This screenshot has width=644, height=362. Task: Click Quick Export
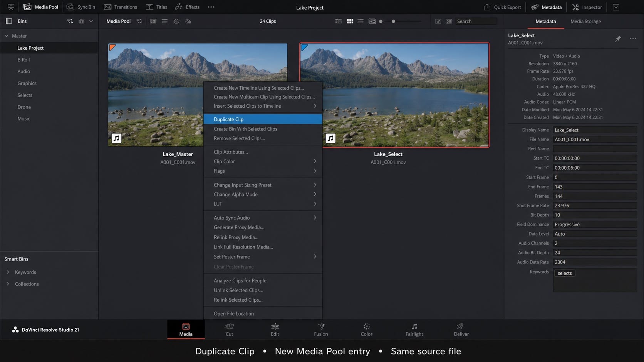point(502,7)
